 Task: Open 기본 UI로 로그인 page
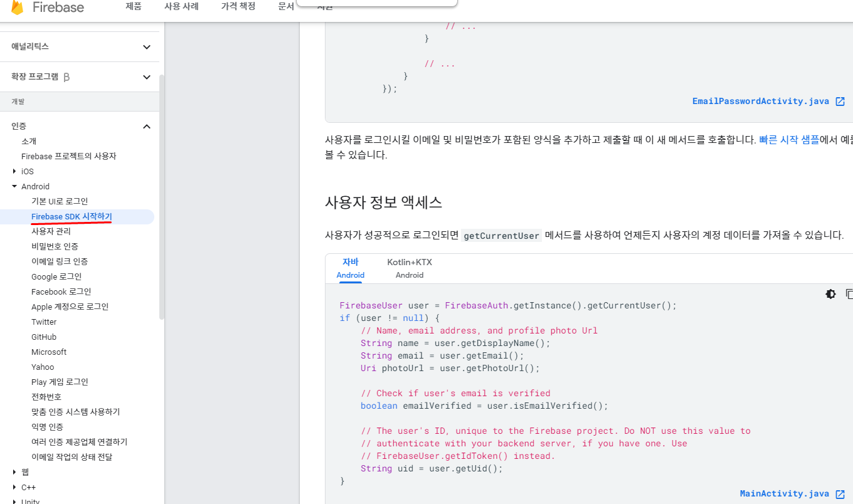pyautogui.click(x=60, y=202)
